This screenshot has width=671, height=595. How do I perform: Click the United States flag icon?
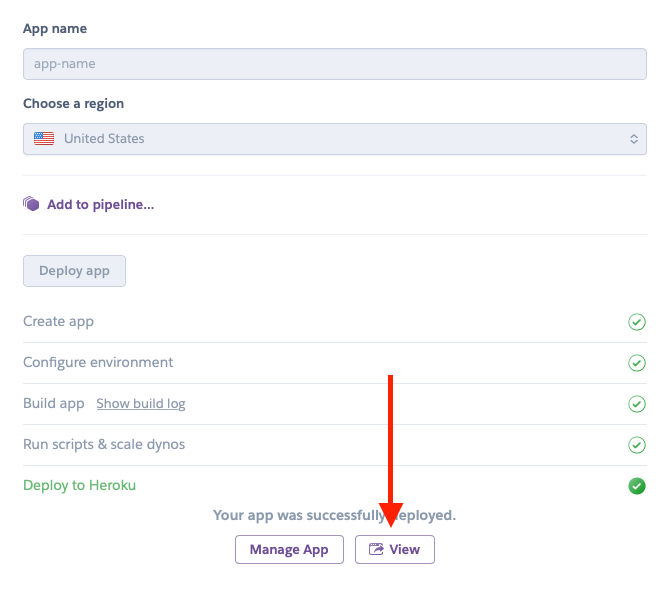click(x=44, y=139)
